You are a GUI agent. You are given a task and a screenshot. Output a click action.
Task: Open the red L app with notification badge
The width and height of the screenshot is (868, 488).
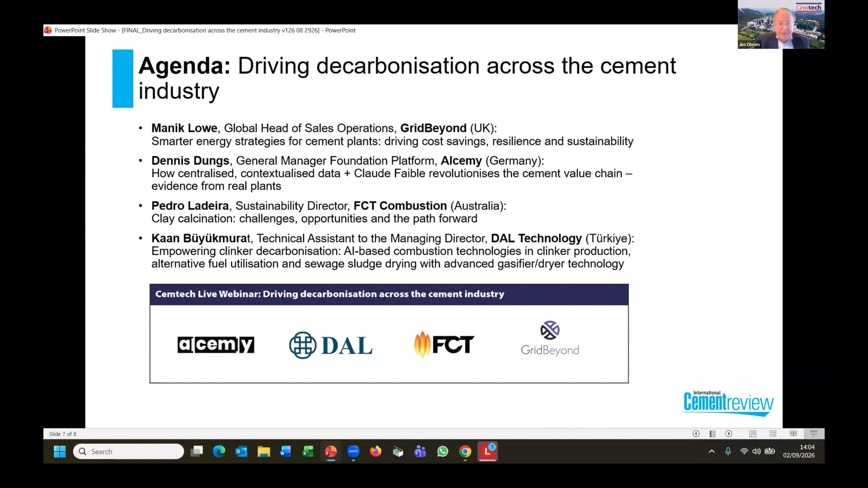[488, 451]
